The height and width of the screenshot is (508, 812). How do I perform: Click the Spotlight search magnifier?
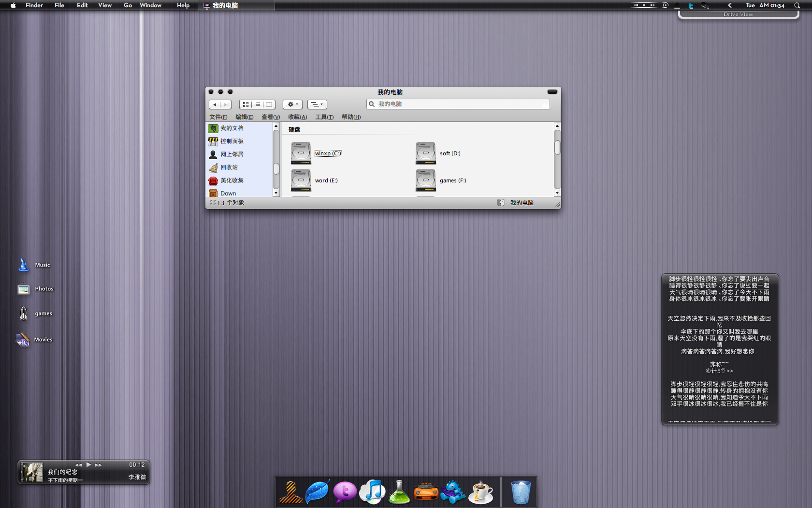coord(797,5)
